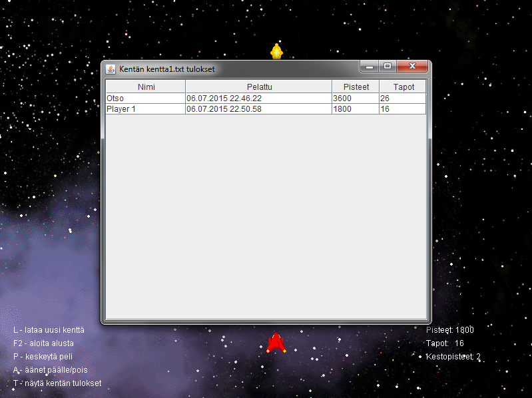Click the 'P - keskeytä peli' hint text
This screenshot has width=532, height=398.
(43, 357)
